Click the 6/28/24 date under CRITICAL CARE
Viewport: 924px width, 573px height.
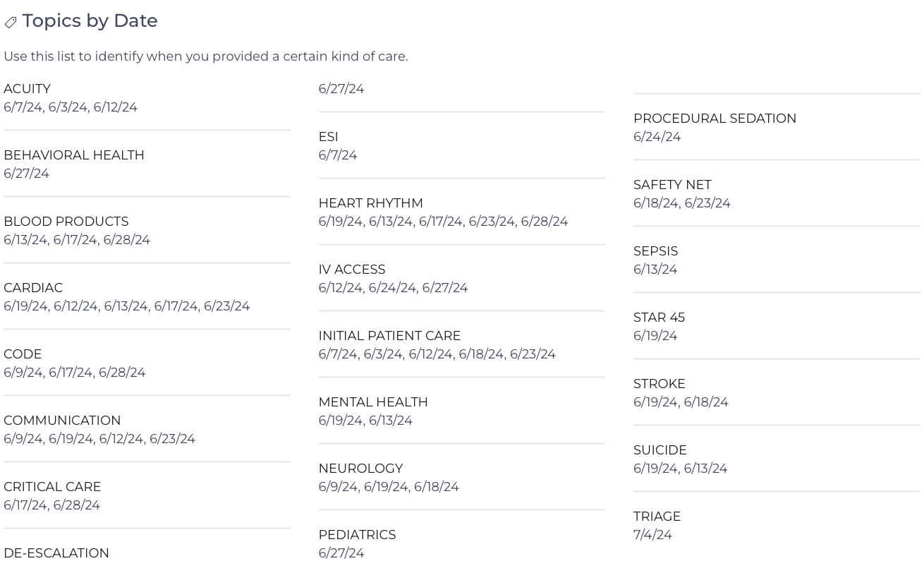[x=76, y=505]
